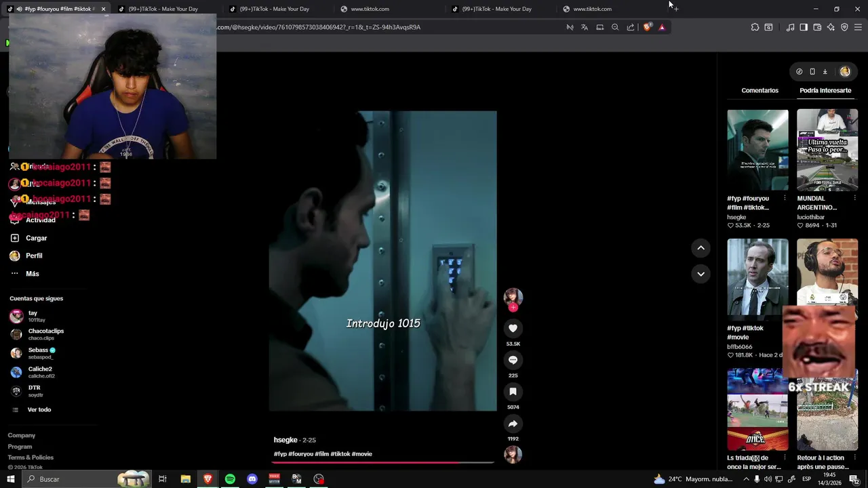This screenshot has height=488, width=868.
Task: Open Actividad in TikTok sidebar
Action: tap(33, 220)
